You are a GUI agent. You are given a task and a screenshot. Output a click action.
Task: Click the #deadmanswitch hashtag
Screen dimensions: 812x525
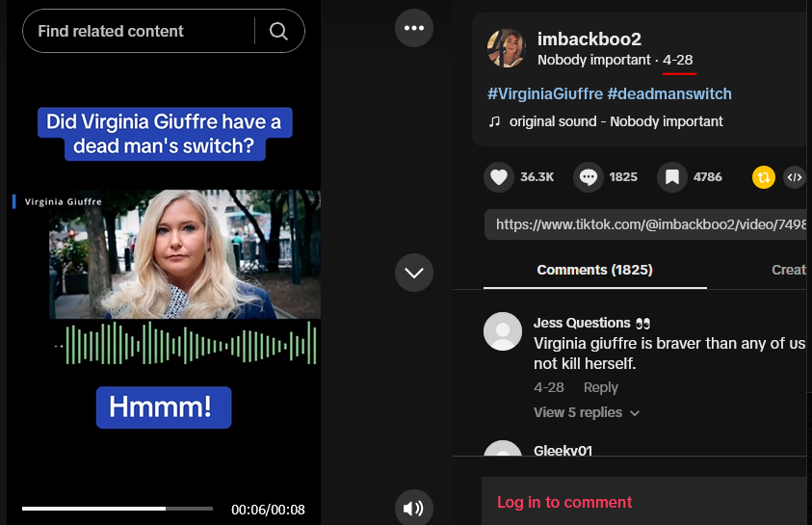pos(669,93)
